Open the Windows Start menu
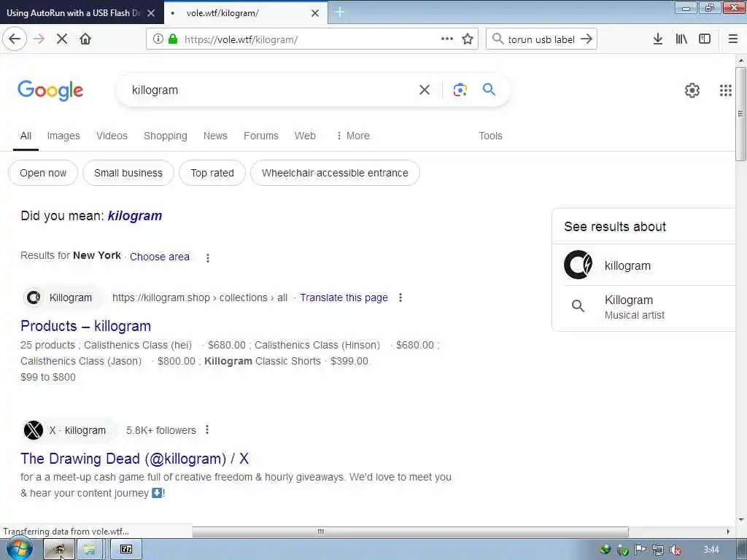747x560 pixels. (x=19, y=549)
